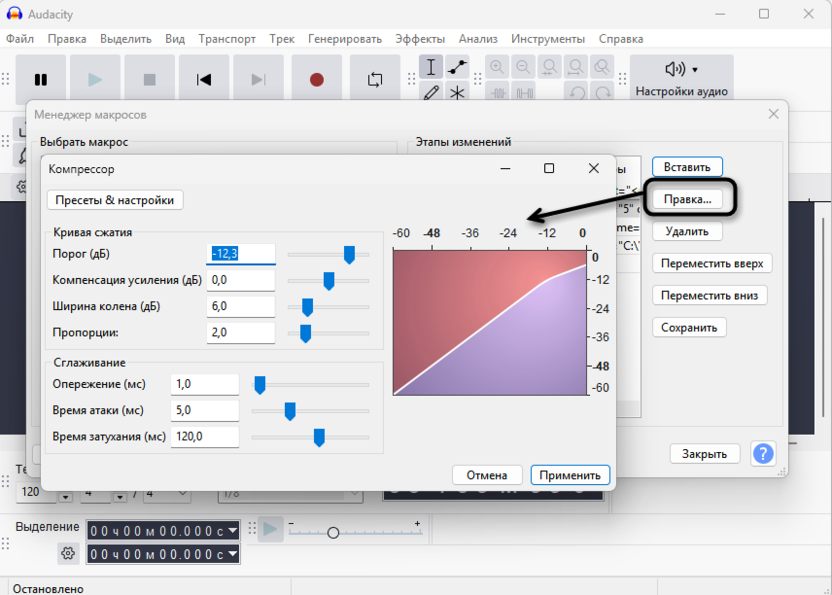Open the Правка menu
Screen dimensions: 832x595
tap(67, 39)
